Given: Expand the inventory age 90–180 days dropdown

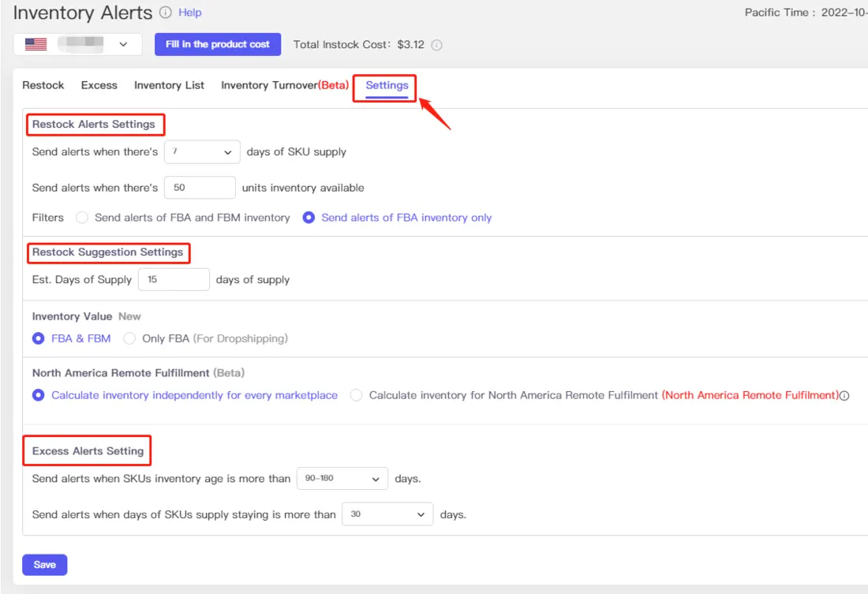Looking at the screenshot, I should coord(342,478).
